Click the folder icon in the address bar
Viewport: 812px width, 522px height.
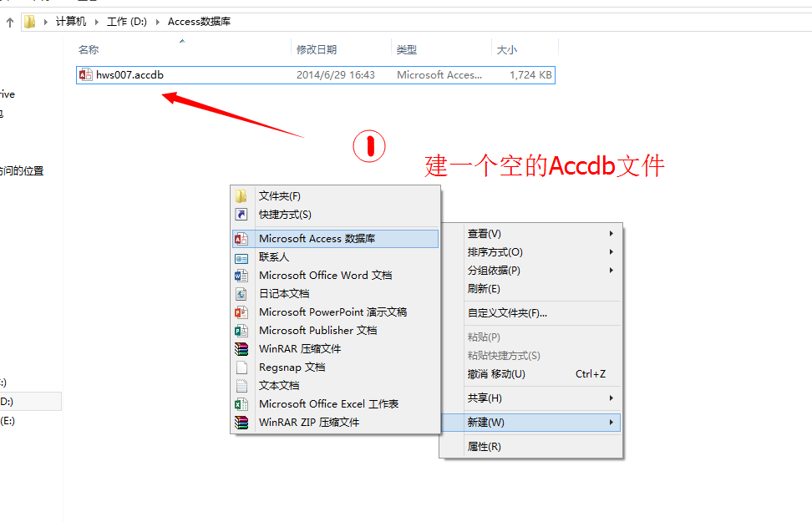point(30,21)
